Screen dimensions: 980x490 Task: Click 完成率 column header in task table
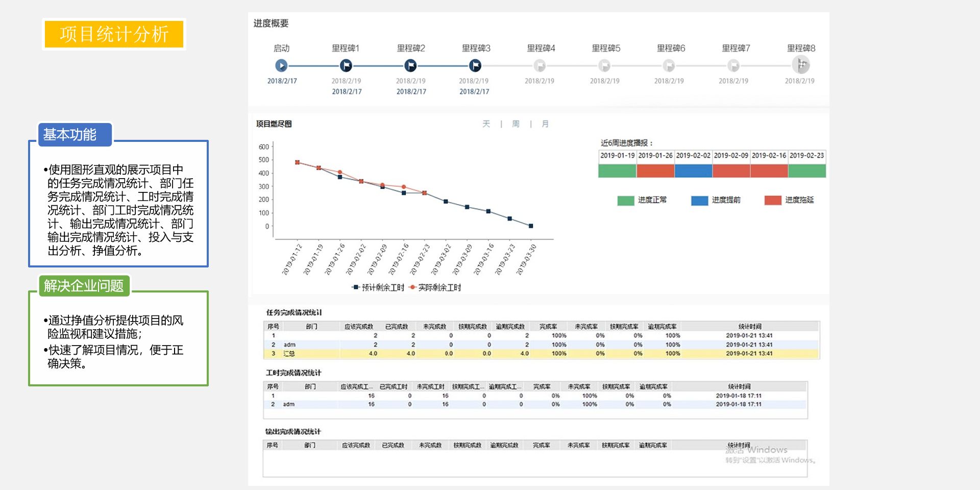click(548, 327)
